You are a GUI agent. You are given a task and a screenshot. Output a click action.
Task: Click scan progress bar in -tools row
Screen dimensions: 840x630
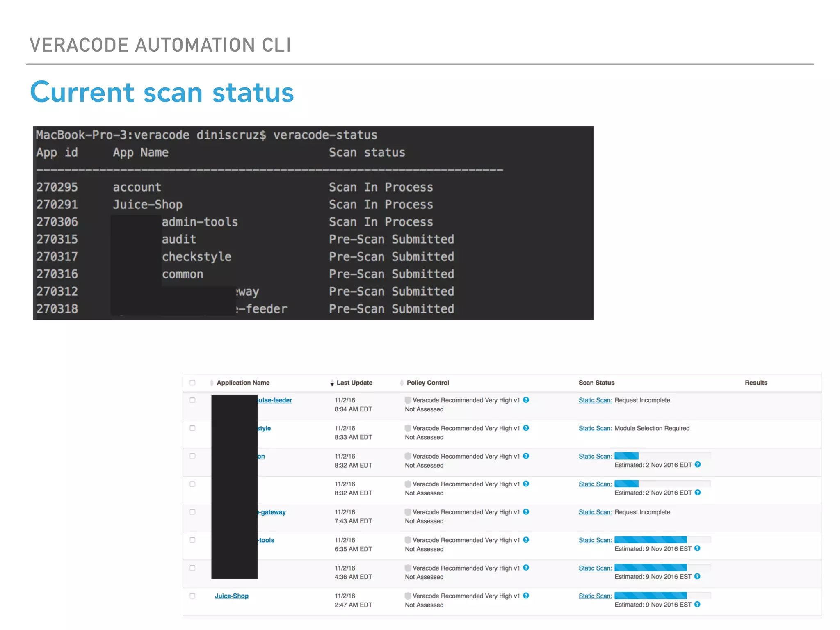click(662, 540)
